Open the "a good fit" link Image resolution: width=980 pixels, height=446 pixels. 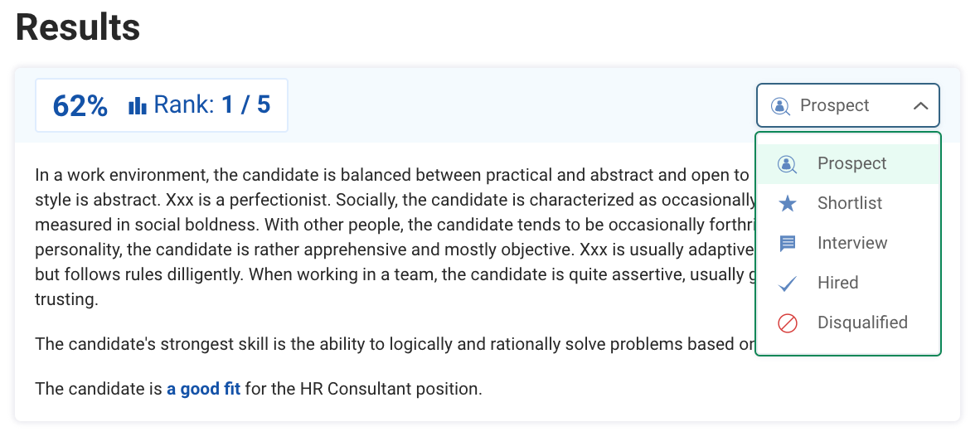(203, 388)
